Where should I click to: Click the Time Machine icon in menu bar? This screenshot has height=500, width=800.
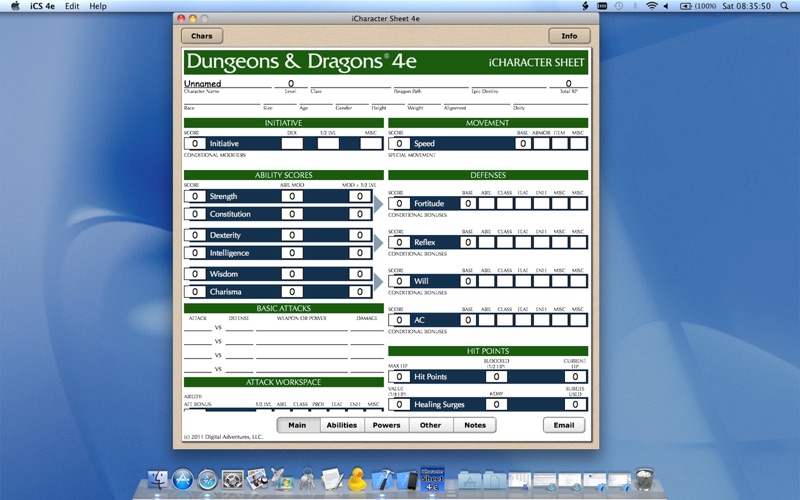pos(618,6)
